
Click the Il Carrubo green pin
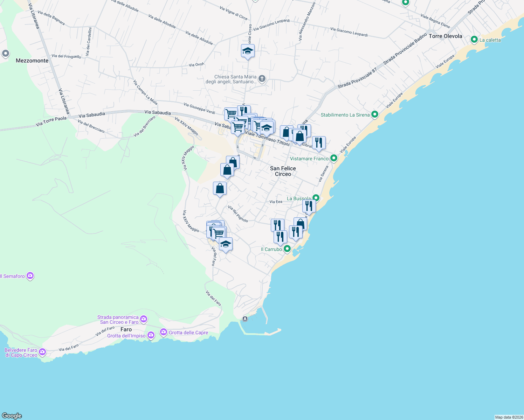[x=287, y=249]
